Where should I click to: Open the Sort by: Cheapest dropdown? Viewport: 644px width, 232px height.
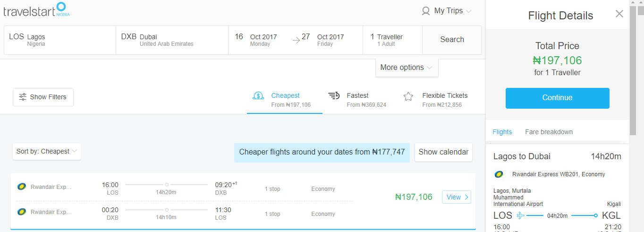[47, 152]
